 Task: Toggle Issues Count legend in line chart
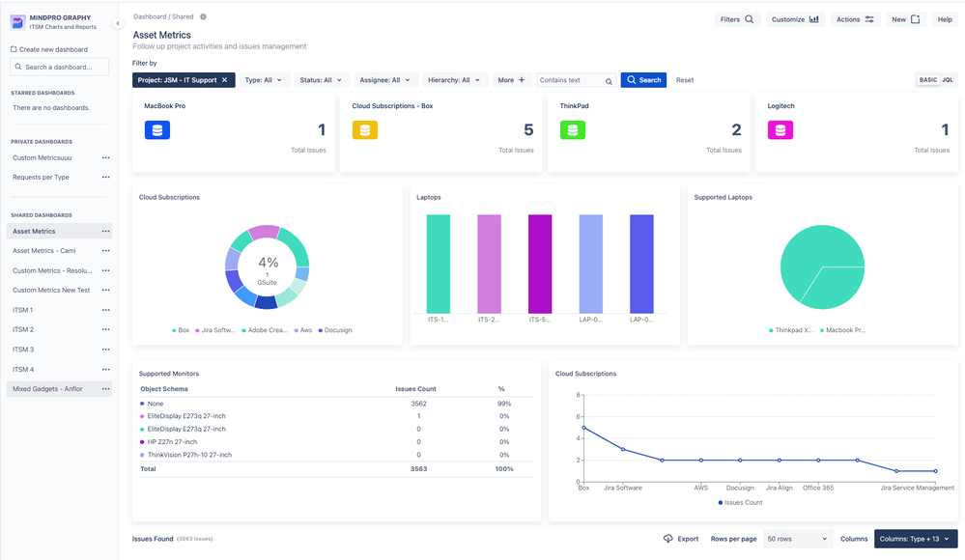[x=740, y=503]
